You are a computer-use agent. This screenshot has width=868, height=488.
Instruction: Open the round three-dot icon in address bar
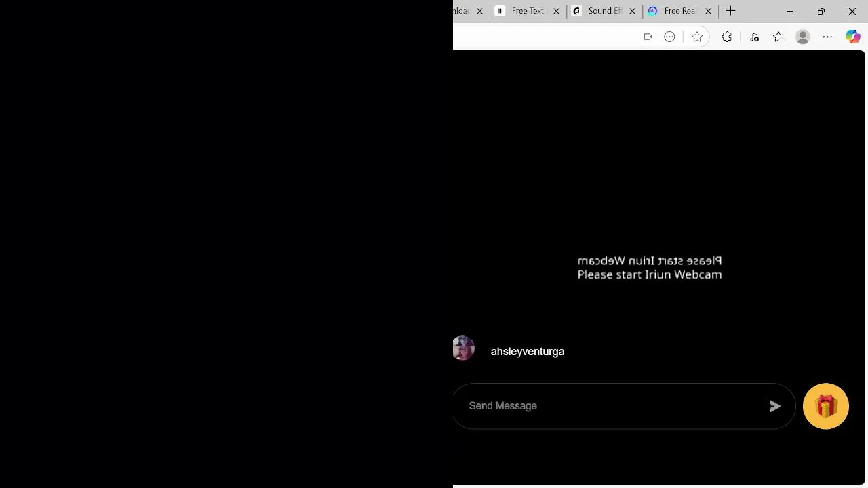click(669, 37)
